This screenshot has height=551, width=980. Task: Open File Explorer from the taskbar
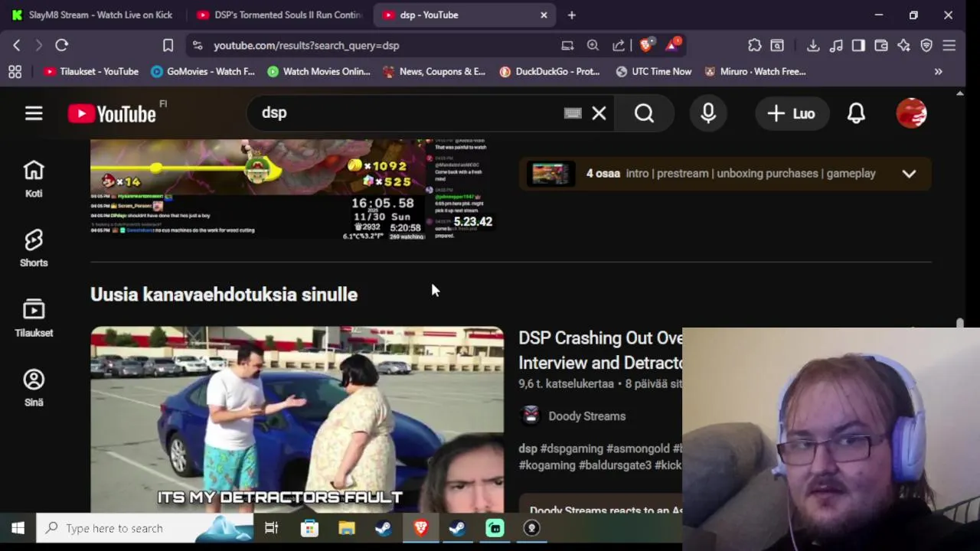(347, 528)
